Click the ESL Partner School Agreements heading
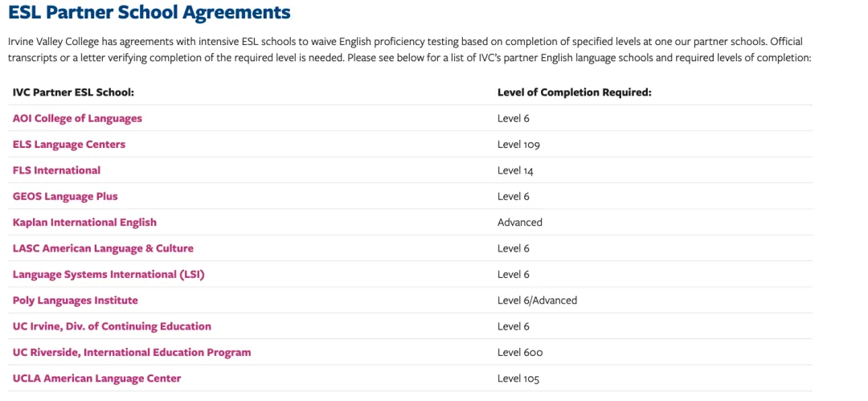Image resolution: width=868 pixels, height=401 pixels. coord(149,13)
